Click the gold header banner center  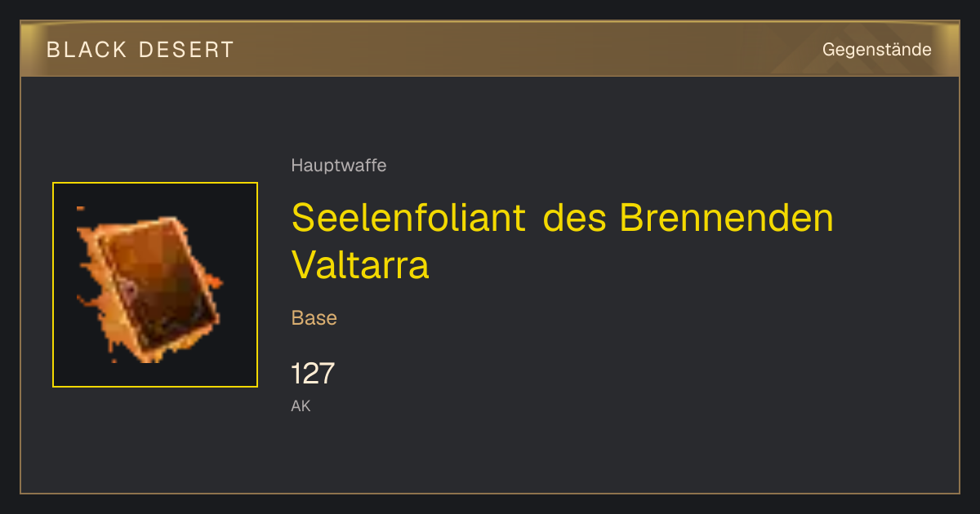pyautogui.click(x=490, y=49)
